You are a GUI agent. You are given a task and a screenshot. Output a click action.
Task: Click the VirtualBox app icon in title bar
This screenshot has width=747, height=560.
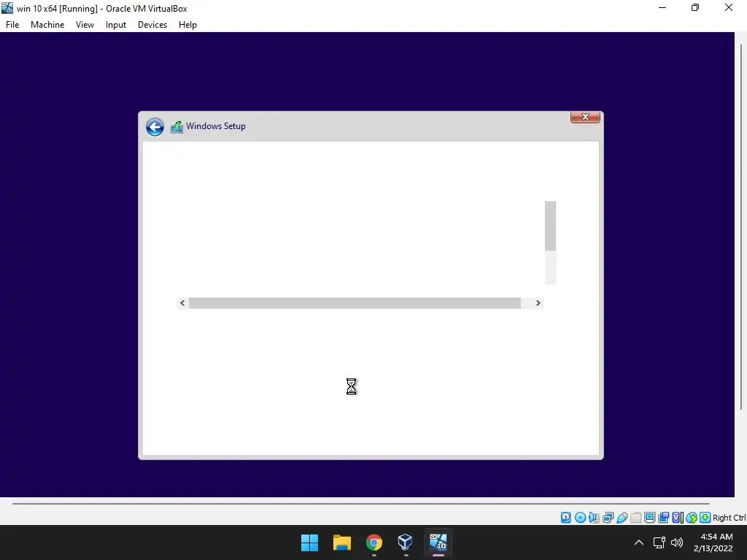(x=7, y=8)
